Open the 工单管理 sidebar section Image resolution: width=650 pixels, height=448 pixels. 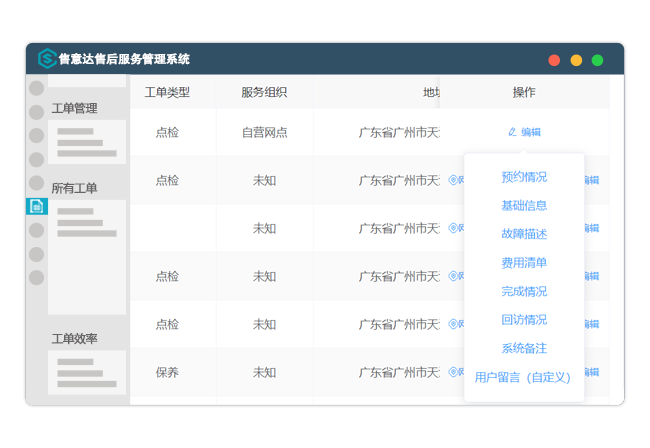[x=74, y=109]
